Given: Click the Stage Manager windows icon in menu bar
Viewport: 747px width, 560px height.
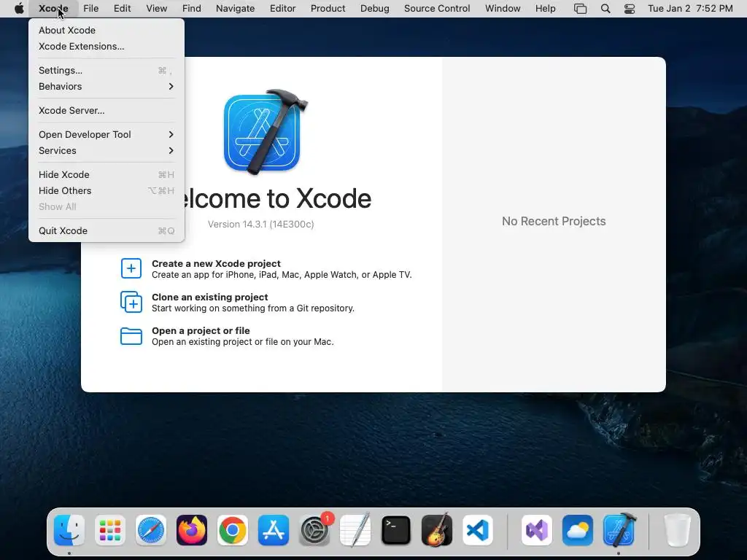Looking at the screenshot, I should tap(580, 8).
